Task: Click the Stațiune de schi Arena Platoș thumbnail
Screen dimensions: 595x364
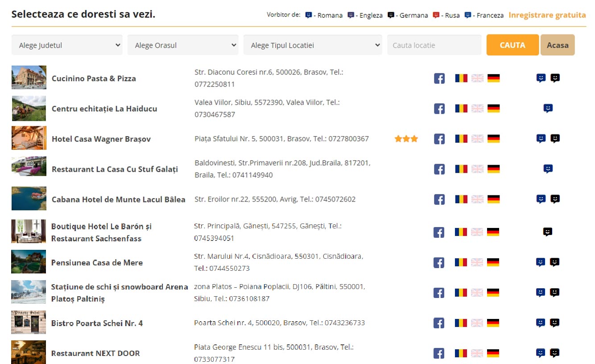Action: click(x=29, y=292)
